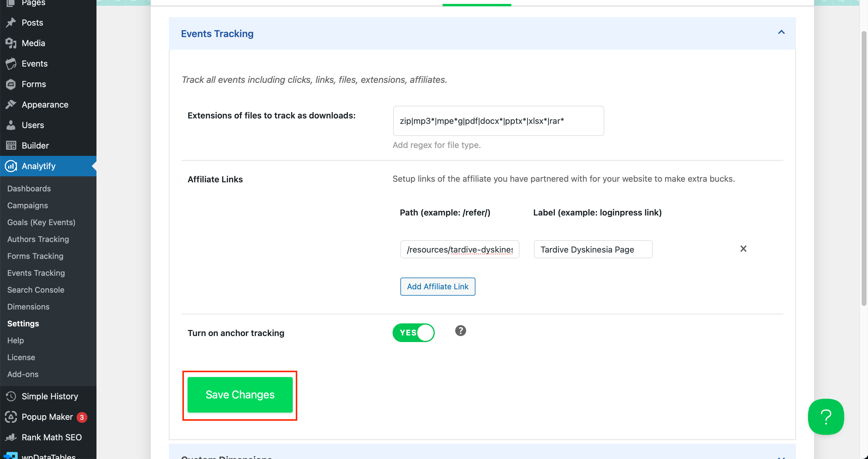The width and height of the screenshot is (868, 459).
Task: Click the Users person icon
Action: [11, 125]
